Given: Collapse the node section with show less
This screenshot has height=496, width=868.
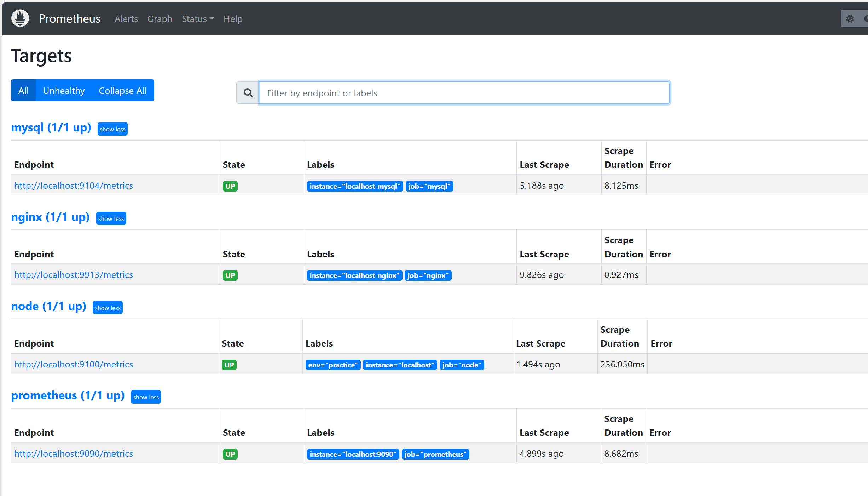Looking at the screenshot, I should [x=108, y=308].
